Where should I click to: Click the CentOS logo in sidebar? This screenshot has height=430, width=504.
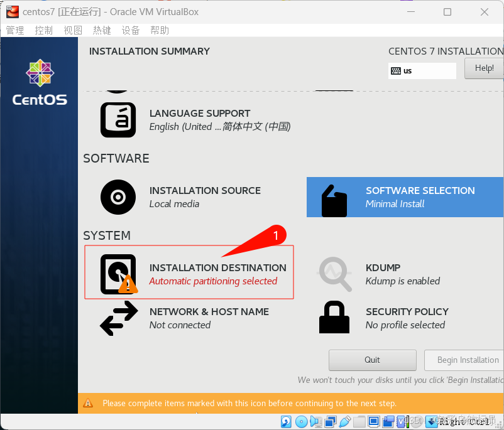40,82
